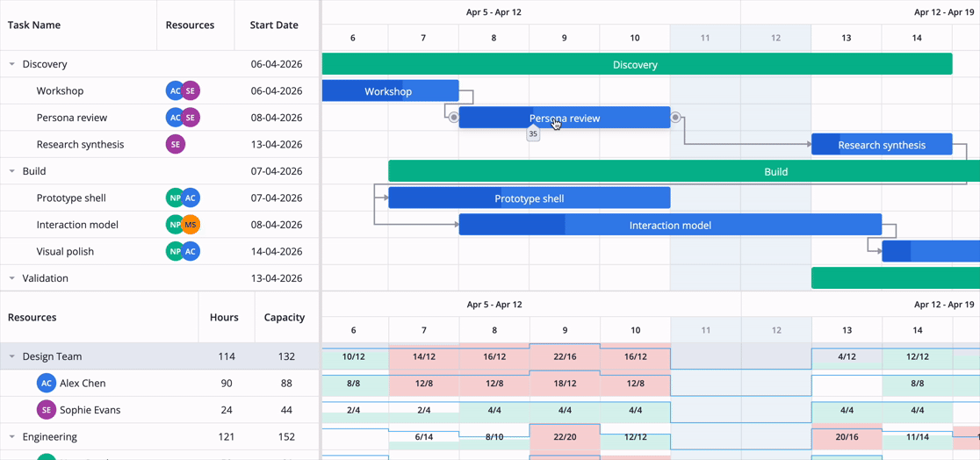
Task: Click day 13 header in Gantt timeline
Action: (x=847, y=38)
